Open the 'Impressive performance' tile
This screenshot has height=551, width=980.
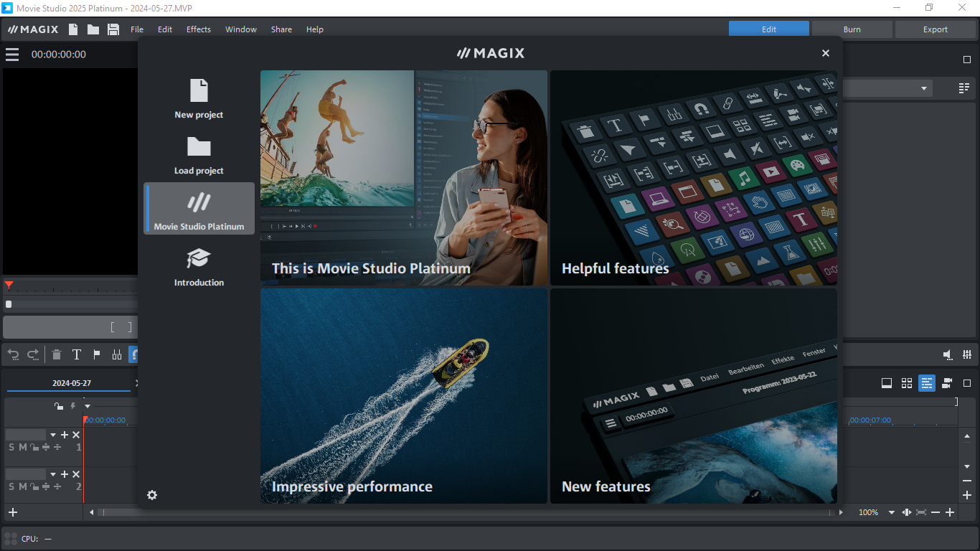pyautogui.click(x=404, y=396)
